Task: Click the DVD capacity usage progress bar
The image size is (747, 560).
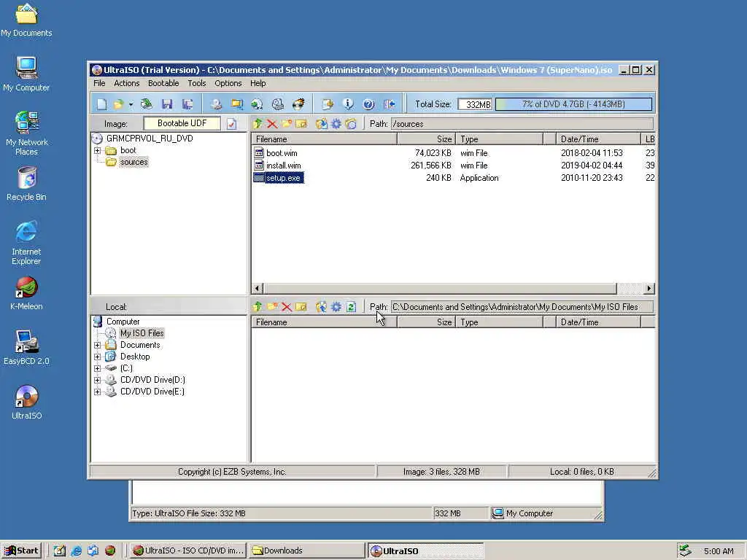Action: pos(573,104)
